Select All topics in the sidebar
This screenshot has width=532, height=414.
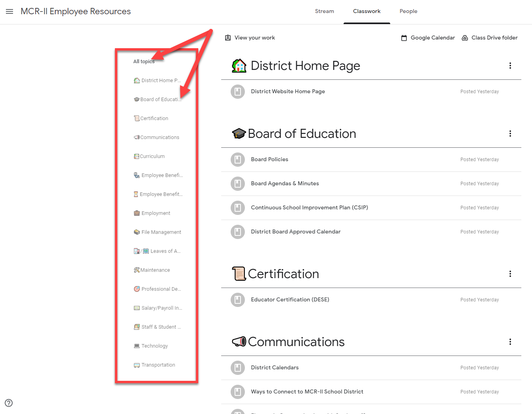coord(144,61)
